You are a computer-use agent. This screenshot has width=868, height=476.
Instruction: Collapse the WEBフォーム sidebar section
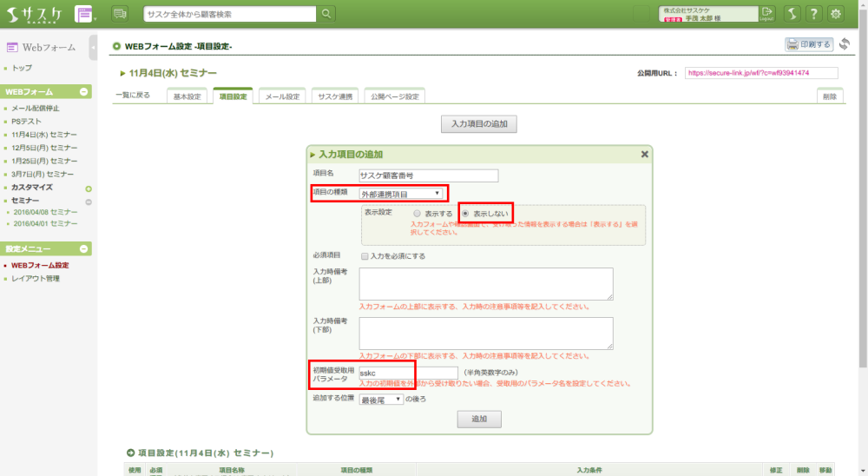pos(83,91)
